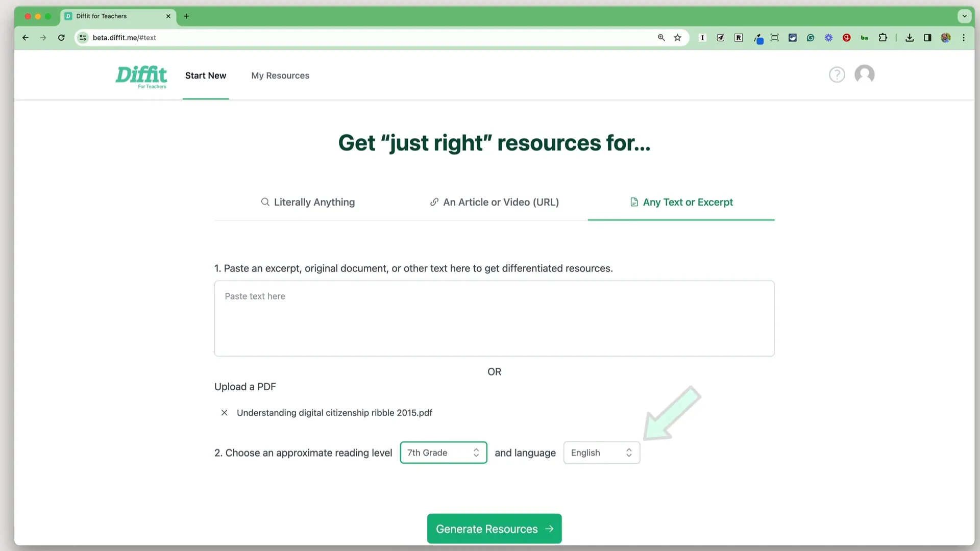The height and width of the screenshot is (551, 980).
Task: Select An Article or Video (URL) tab
Action: pyautogui.click(x=495, y=203)
